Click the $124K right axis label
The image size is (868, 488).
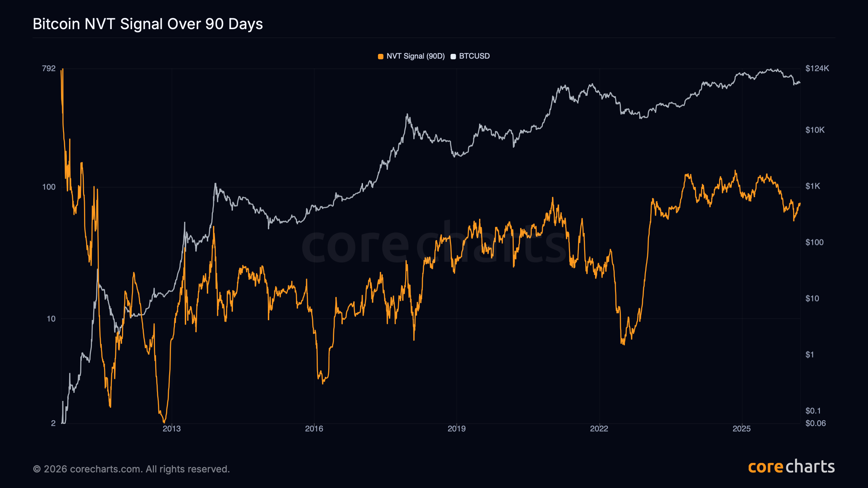817,68
